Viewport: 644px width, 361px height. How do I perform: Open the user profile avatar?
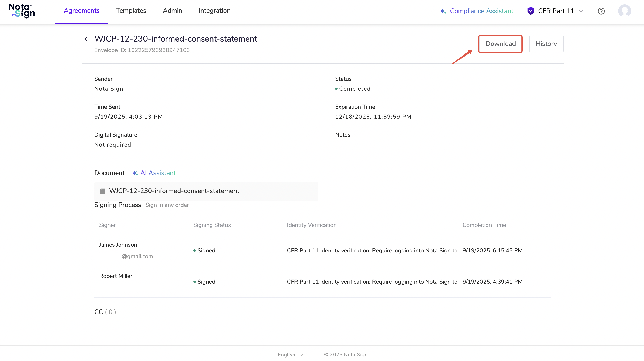(624, 11)
